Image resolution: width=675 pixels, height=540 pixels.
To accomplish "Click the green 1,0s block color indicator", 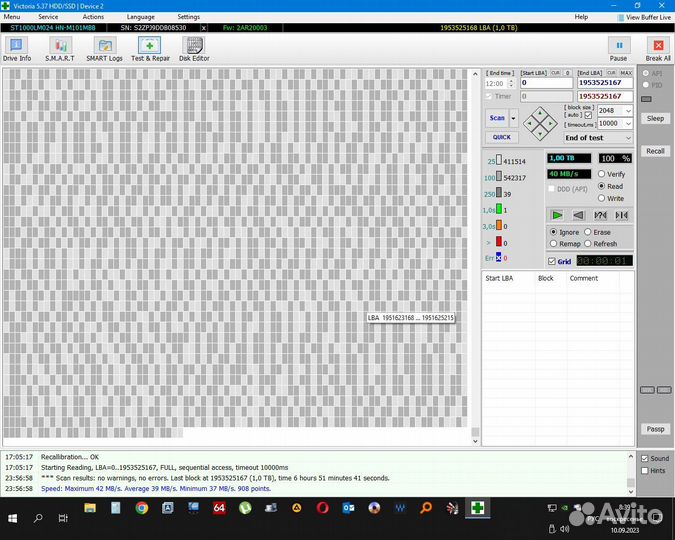I will point(499,209).
